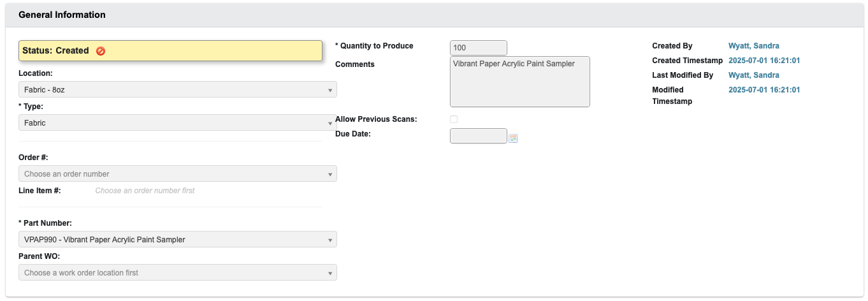Click the Created Timestamp value

point(763,61)
